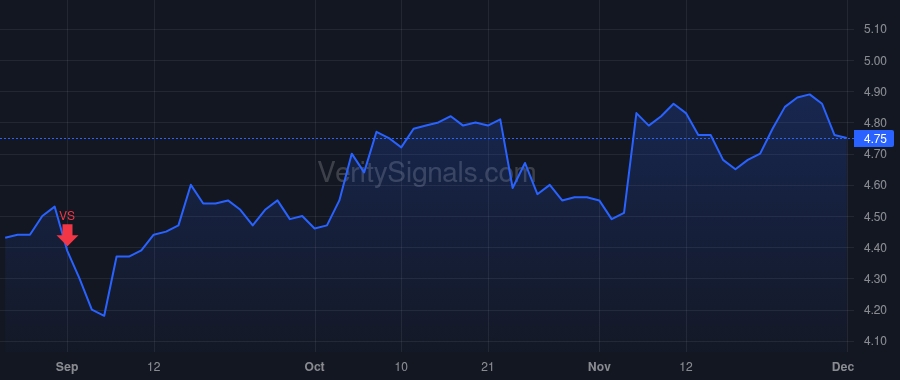Click the 12 date label after Sep
Viewport: 900px width, 380px height.
[x=154, y=367]
